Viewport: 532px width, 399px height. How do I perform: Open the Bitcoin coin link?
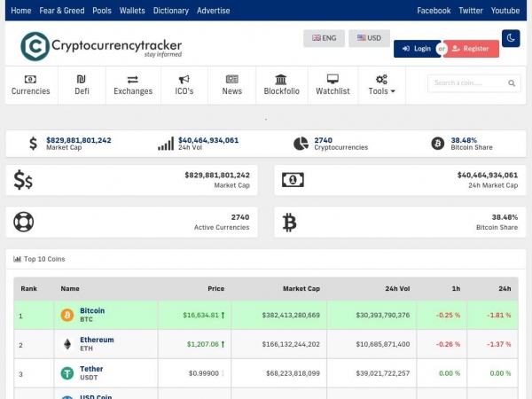[x=92, y=311]
